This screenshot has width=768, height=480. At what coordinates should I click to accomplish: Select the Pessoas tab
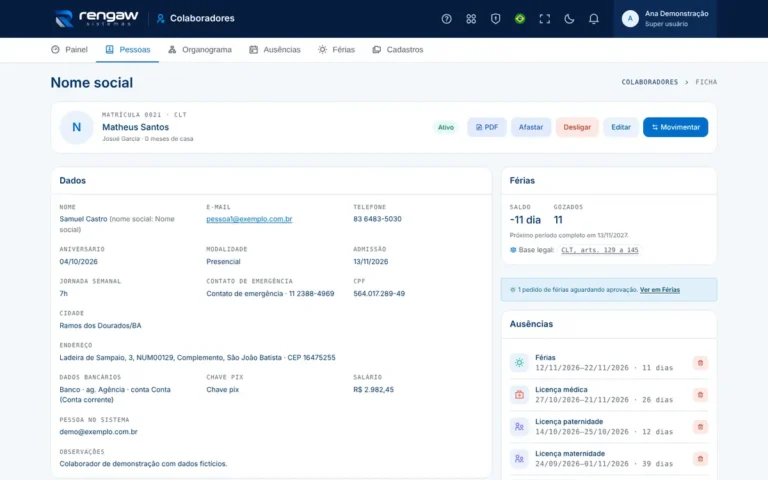coord(127,49)
